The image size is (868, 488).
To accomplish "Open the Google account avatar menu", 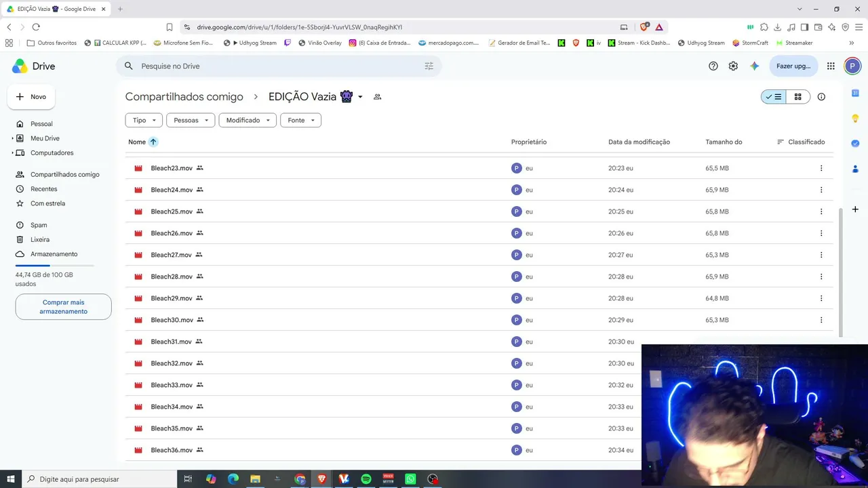I will click(x=852, y=66).
